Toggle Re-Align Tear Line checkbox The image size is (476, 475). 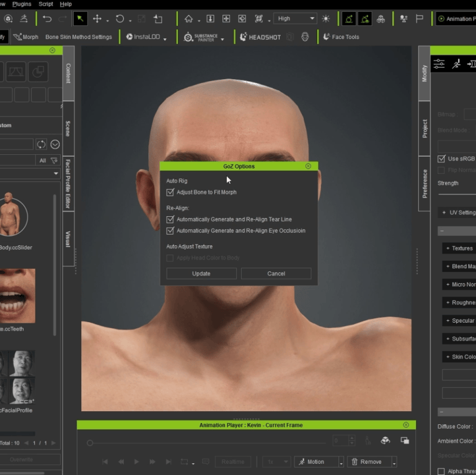[170, 219]
